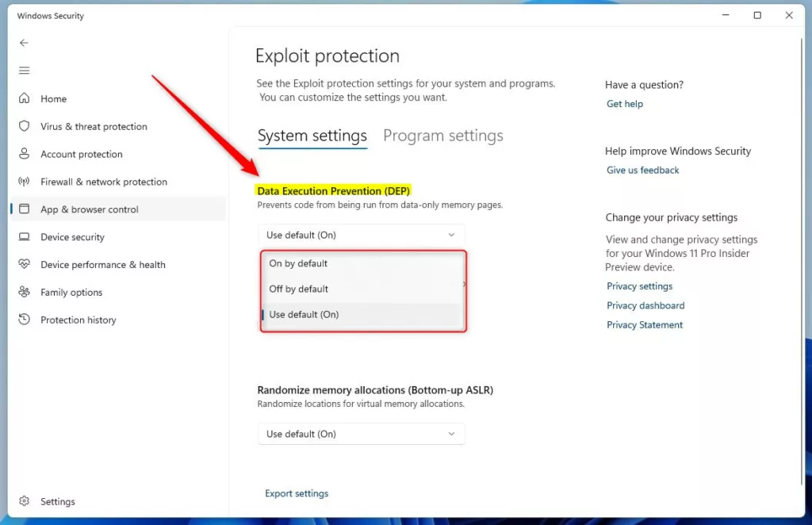Go to Home in sidebar
812x525 pixels.
pyautogui.click(x=118, y=98)
